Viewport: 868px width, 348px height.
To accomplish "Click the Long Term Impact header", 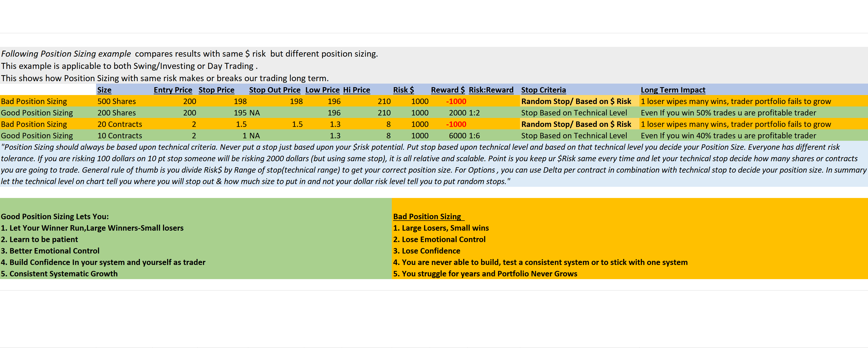I will [x=673, y=90].
